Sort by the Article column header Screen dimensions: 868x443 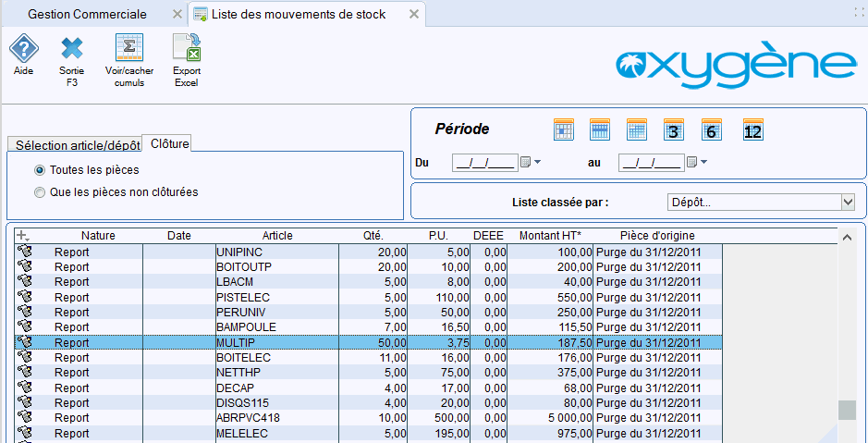[x=277, y=235]
